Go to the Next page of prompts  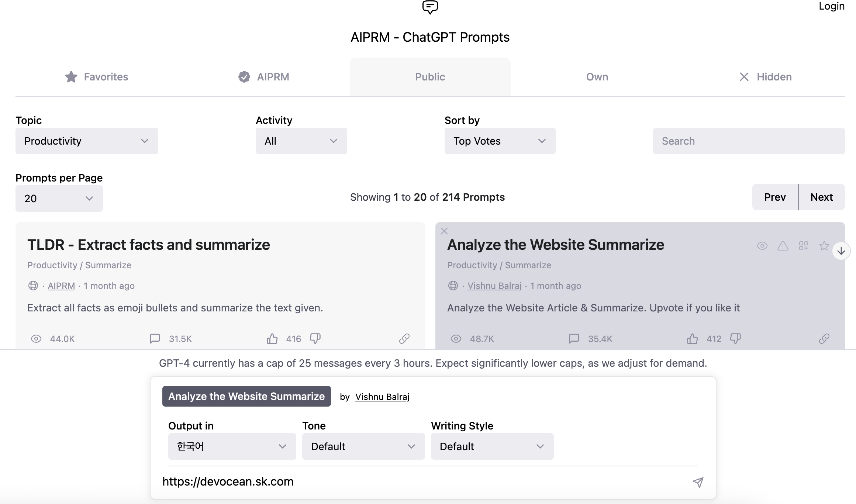pyautogui.click(x=822, y=197)
